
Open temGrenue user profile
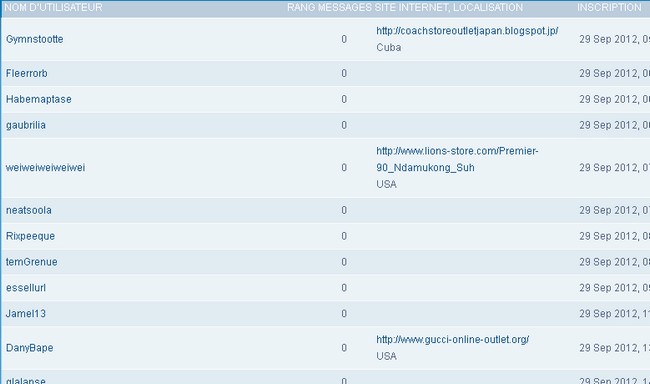32,262
